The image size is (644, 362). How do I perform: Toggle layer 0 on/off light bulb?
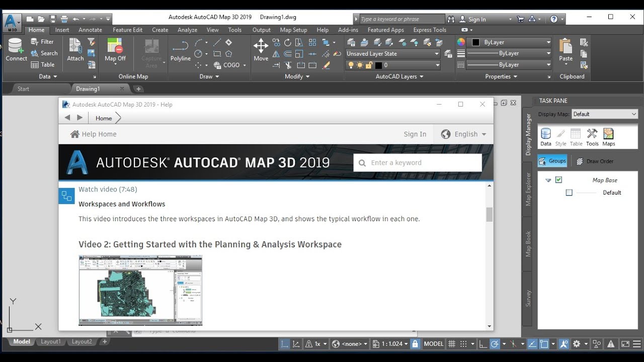(352, 65)
